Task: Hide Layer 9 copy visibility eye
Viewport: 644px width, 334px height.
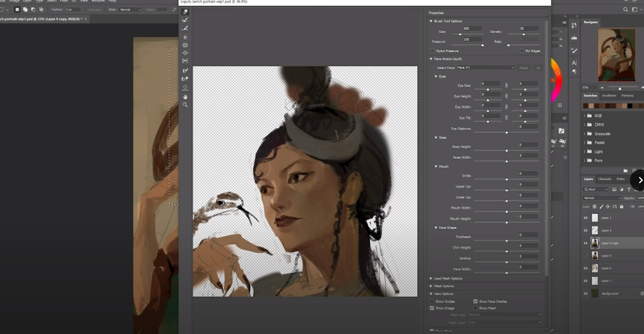Action: pyautogui.click(x=586, y=243)
